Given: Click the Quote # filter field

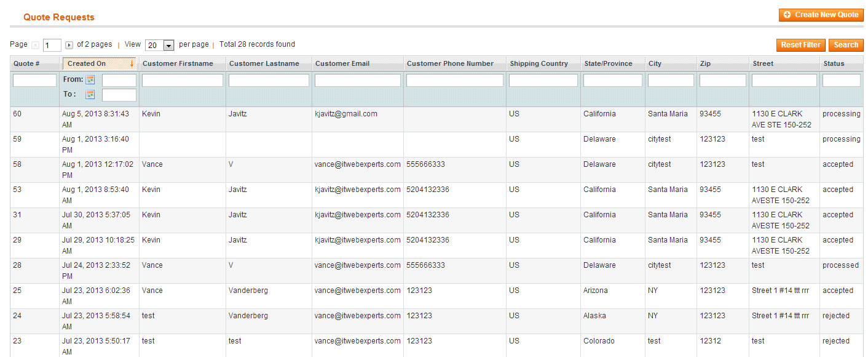Looking at the screenshot, I should [x=34, y=80].
